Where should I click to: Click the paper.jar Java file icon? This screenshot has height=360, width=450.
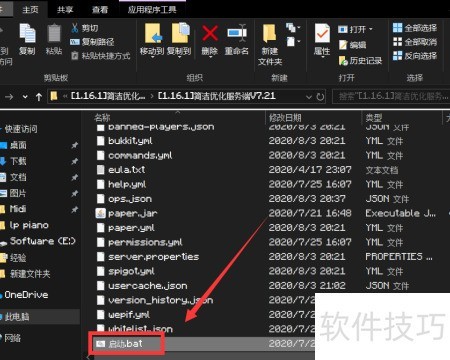pyautogui.click(x=100, y=213)
